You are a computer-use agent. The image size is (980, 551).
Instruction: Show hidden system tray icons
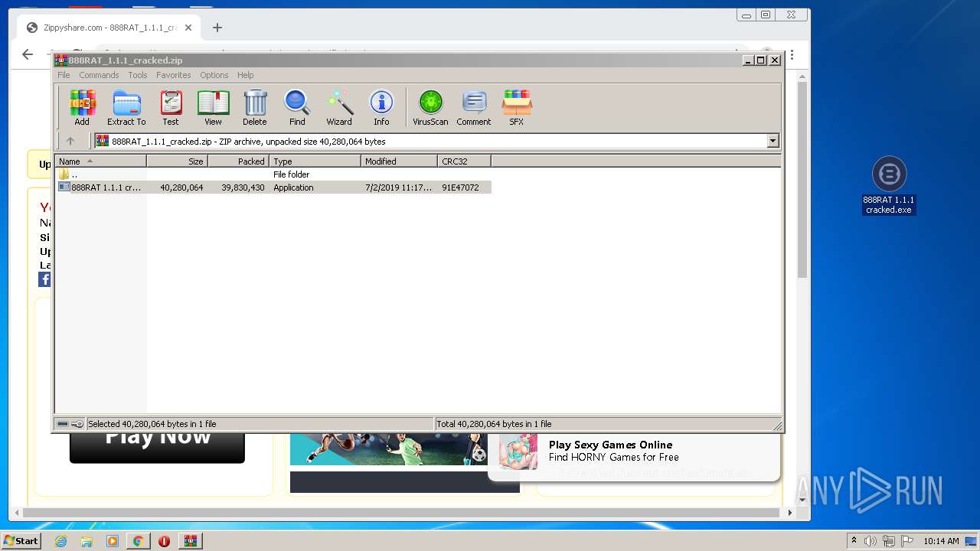[x=854, y=541]
